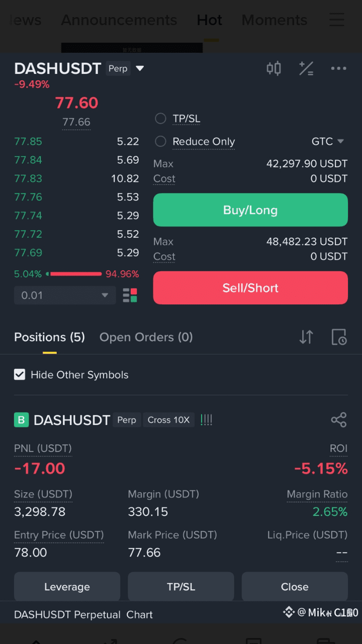
Task: Expand the DASHUSDT symbol dropdown arrow
Action: pos(140,68)
